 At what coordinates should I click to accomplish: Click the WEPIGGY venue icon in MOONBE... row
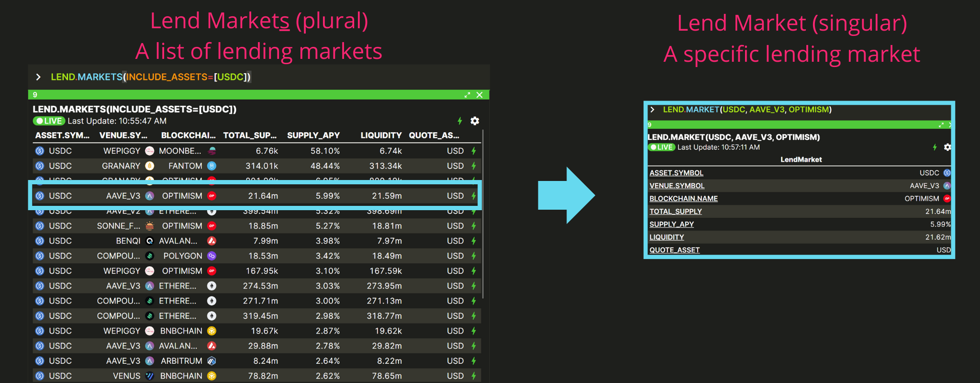[x=150, y=151]
